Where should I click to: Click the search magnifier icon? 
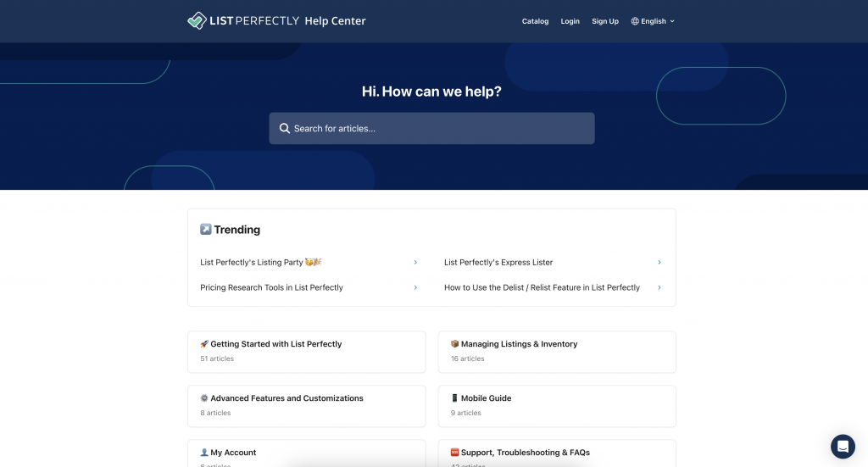285,128
